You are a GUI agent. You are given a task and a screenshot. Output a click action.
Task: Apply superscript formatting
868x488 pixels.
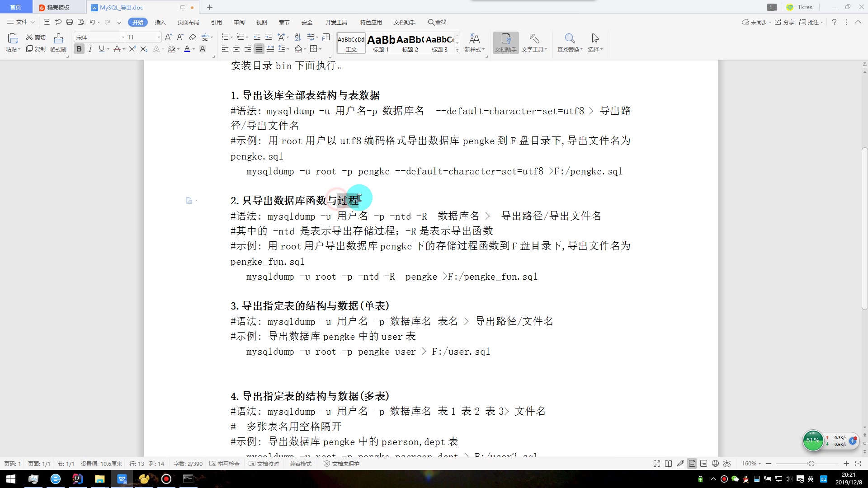[x=132, y=49]
